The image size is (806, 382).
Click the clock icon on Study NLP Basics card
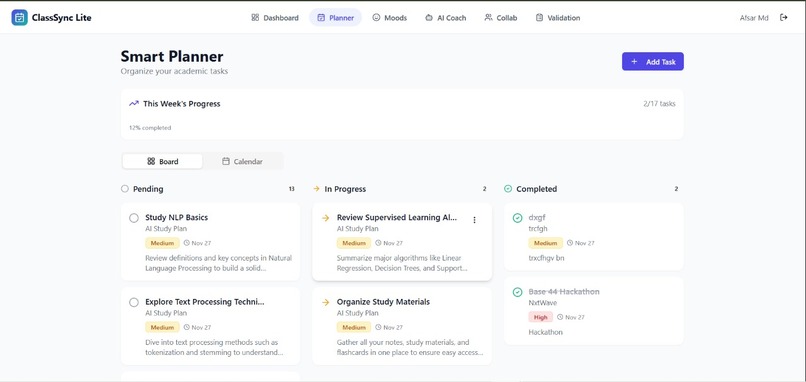point(187,243)
